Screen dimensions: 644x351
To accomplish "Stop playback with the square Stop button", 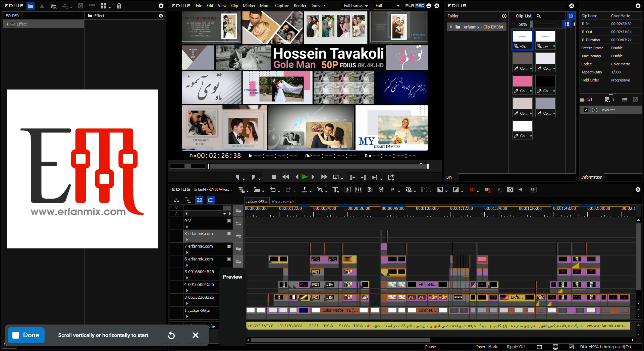I will 274,177.
